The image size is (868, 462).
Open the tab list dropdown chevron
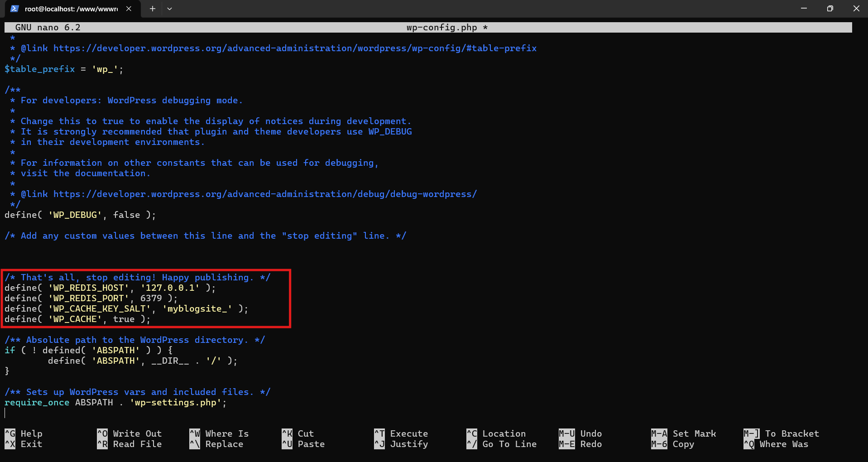tap(169, 9)
